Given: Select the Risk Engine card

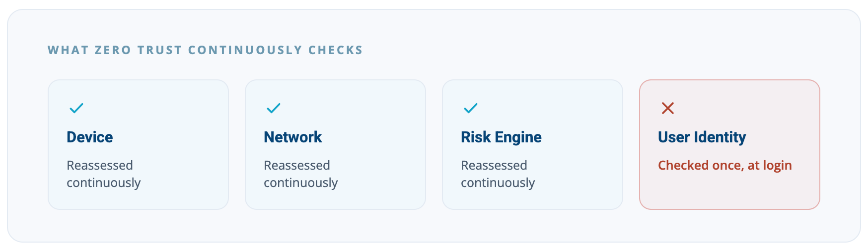Looking at the screenshot, I should (532, 144).
